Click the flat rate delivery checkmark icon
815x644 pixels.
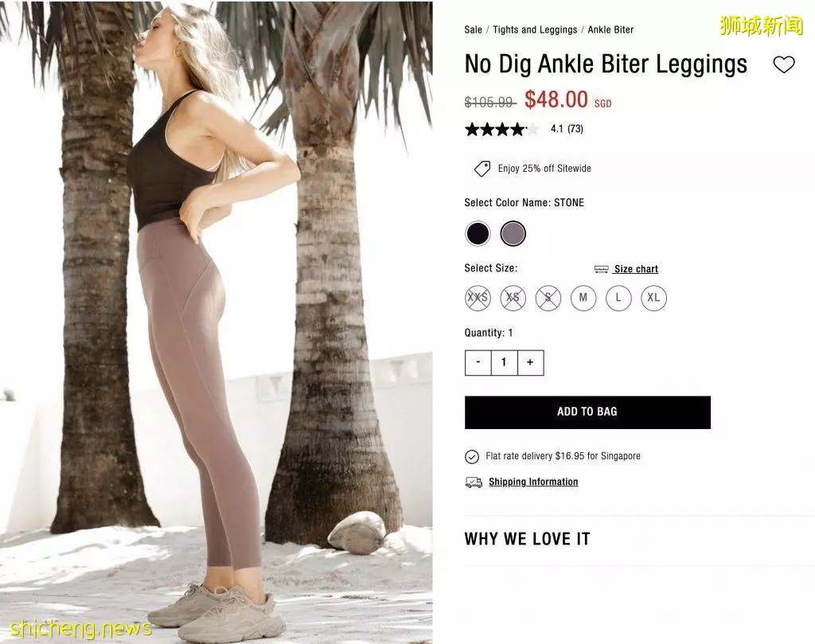pos(471,456)
